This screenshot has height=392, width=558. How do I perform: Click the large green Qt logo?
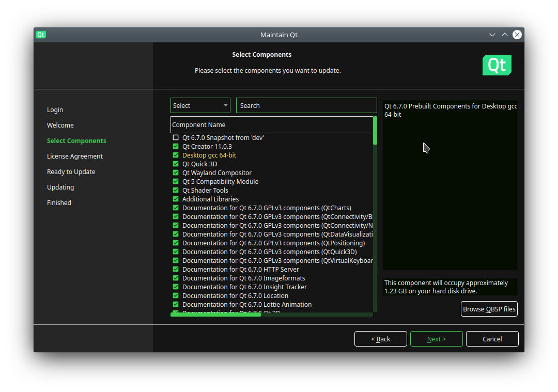pos(497,65)
